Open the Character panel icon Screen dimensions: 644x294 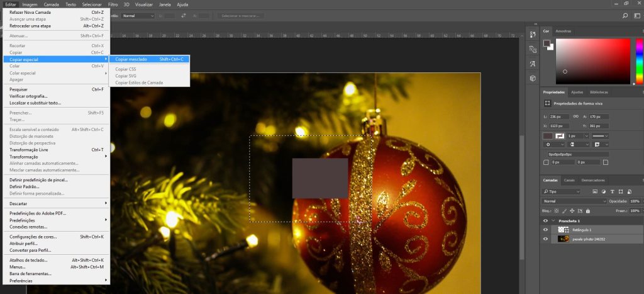click(533, 64)
